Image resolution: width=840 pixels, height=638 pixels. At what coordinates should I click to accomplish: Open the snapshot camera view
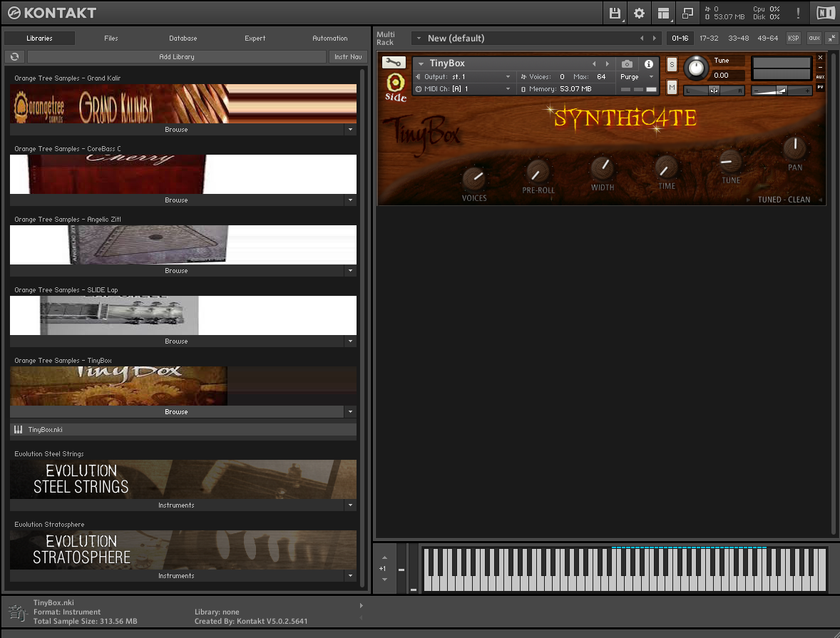click(x=627, y=63)
